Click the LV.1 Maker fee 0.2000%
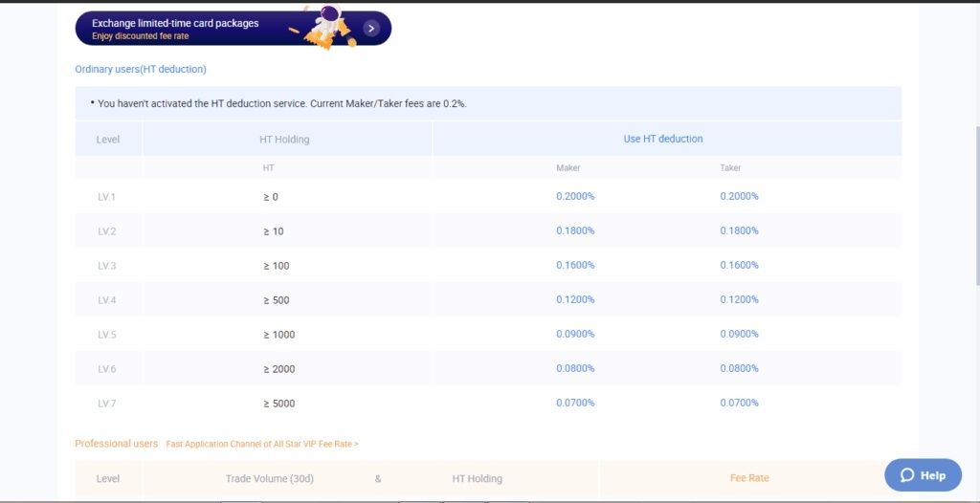Image resolution: width=980 pixels, height=503 pixels. [x=575, y=196]
